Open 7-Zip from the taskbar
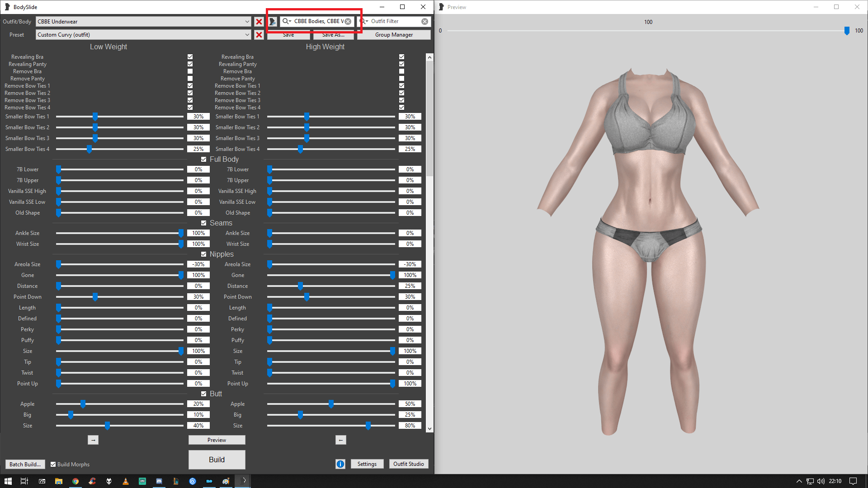 42,481
